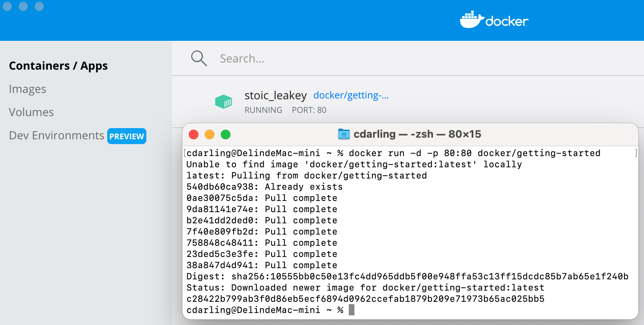Click the 'b2e41dd2ded0: Pull complete' line

click(262, 221)
